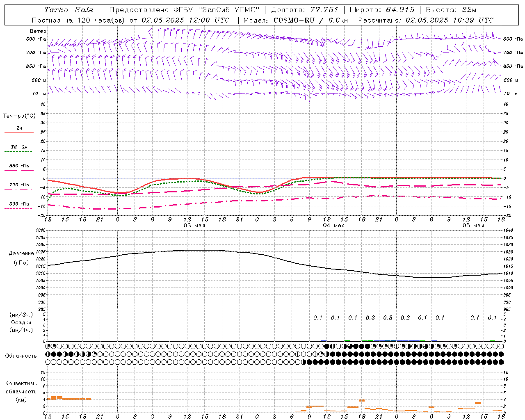
Task: Click the Давление panel label
Action: (21, 253)
